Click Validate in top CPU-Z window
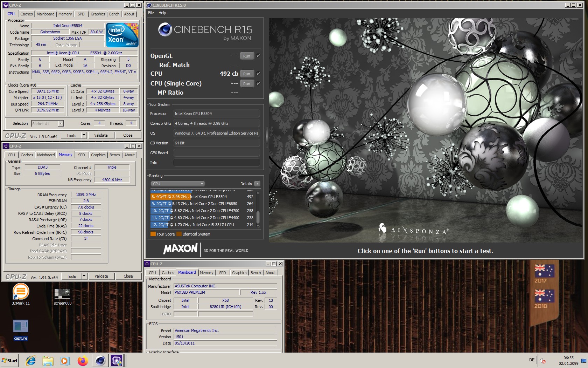 tap(101, 135)
